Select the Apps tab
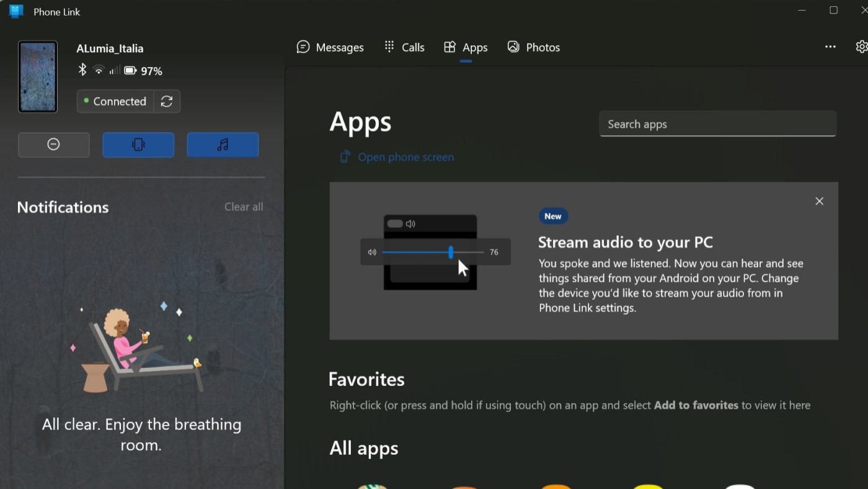This screenshot has width=868, height=489. [466, 47]
